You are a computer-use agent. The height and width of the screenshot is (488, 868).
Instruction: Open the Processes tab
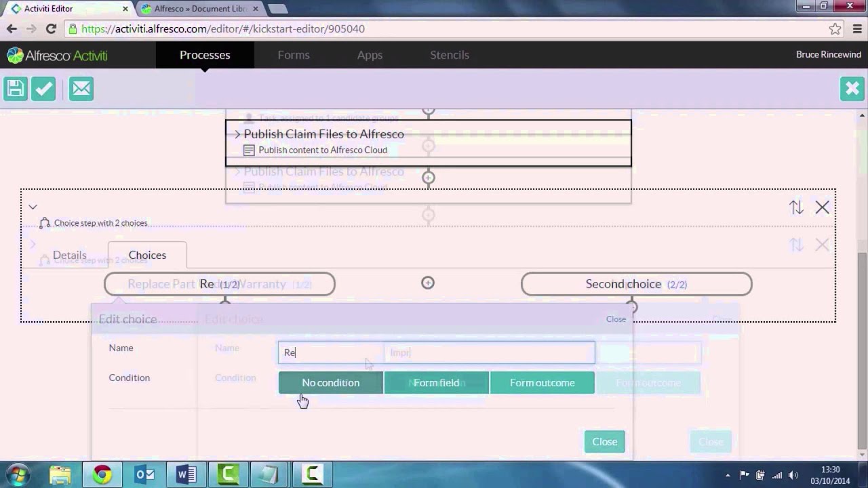pos(205,55)
